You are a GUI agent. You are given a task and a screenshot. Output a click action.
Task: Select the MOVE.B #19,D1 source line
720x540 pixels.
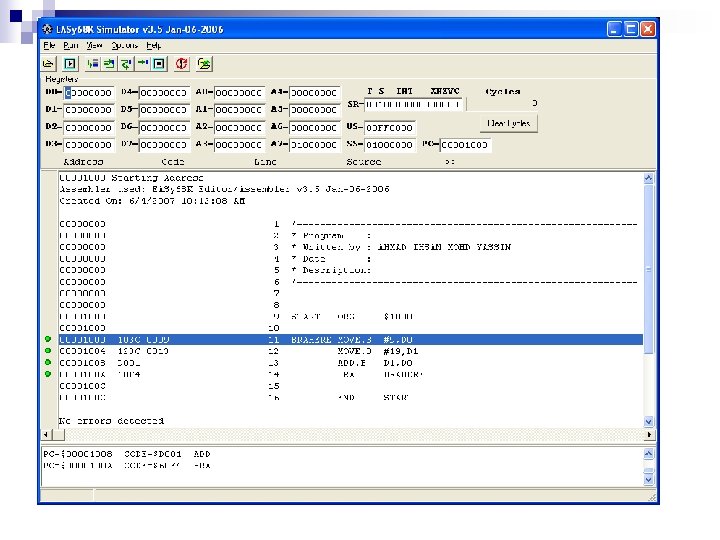pos(351,351)
